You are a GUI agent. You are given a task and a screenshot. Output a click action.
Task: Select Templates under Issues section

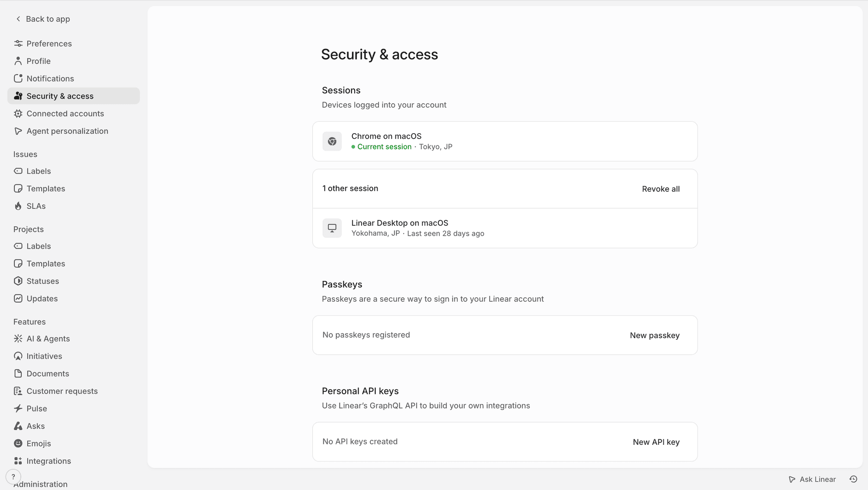coord(46,188)
